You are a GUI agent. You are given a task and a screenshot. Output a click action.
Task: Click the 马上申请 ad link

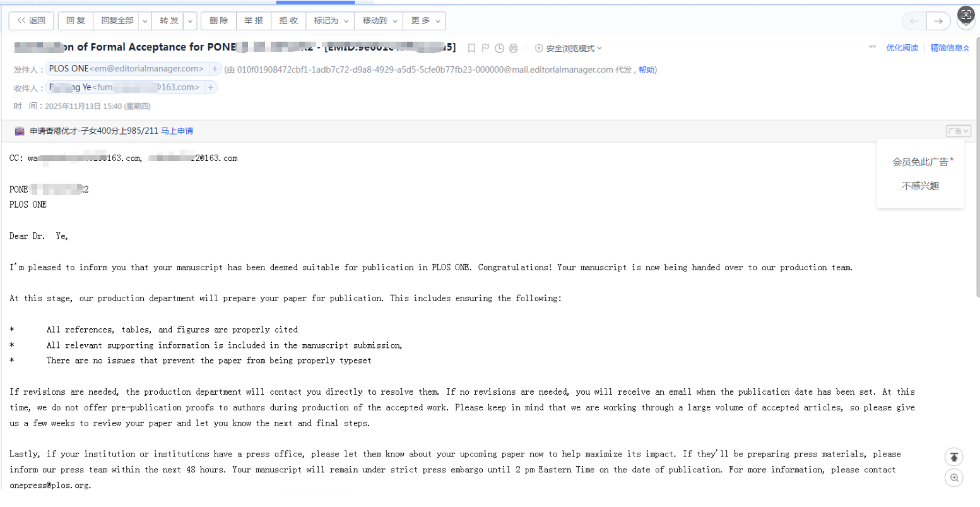pyautogui.click(x=177, y=131)
